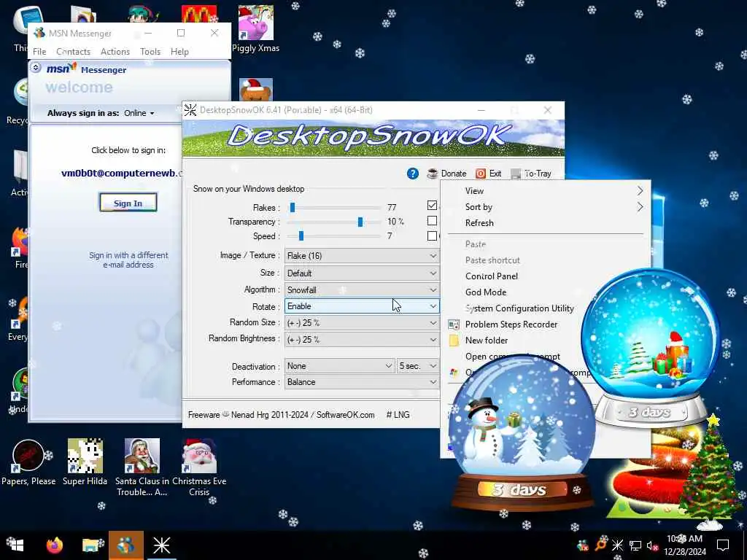Click the vm0b0t account e-mail link
This screenshot has height=560, width=747.
click(122, 174)
